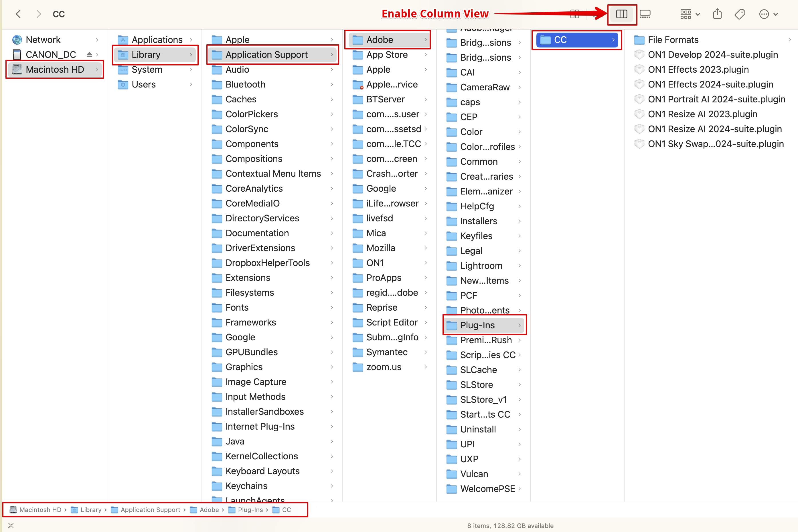Eject the CANON_DC volume

coord(89,55)
